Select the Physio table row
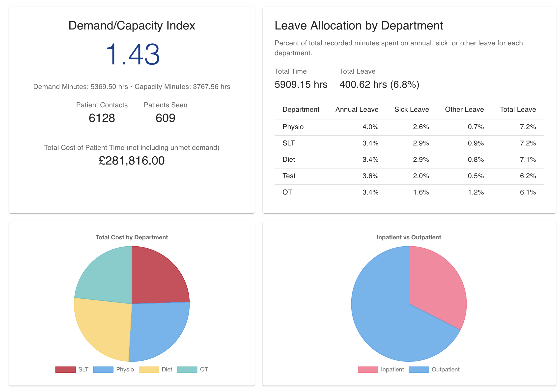Viewport: 559px width, 392px height. tap(409, 127)
